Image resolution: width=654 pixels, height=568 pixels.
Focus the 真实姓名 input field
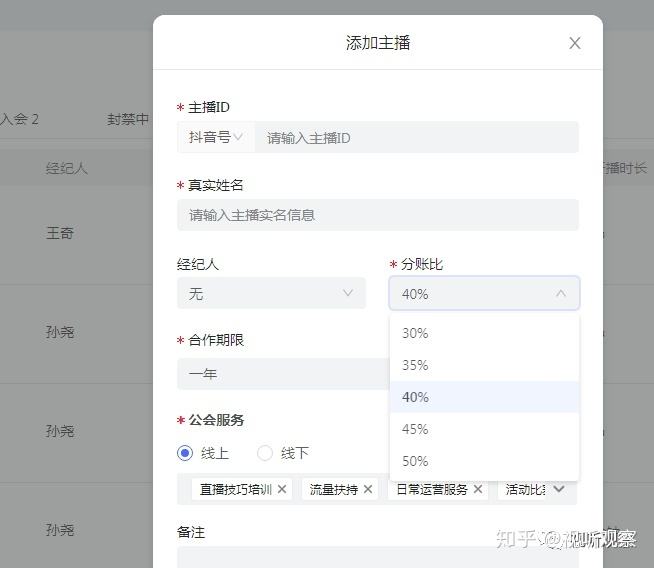point(378,215)
